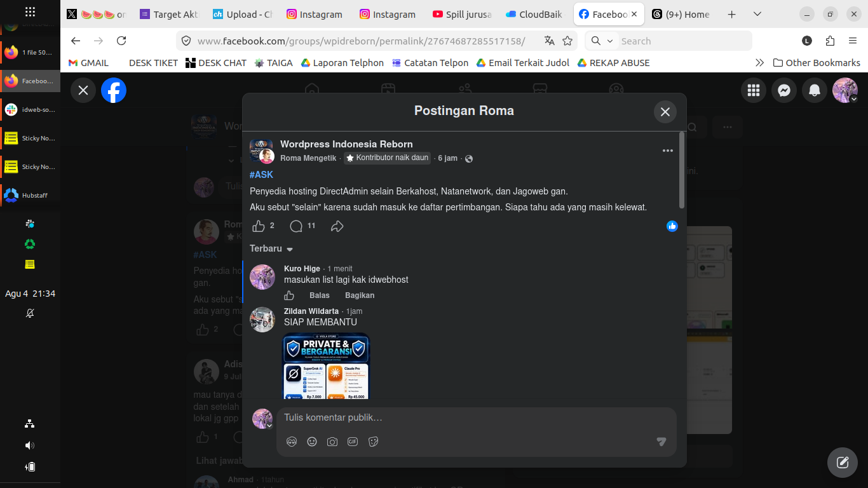
Task: Switch to the Upload tab
Action: point(241,14)
